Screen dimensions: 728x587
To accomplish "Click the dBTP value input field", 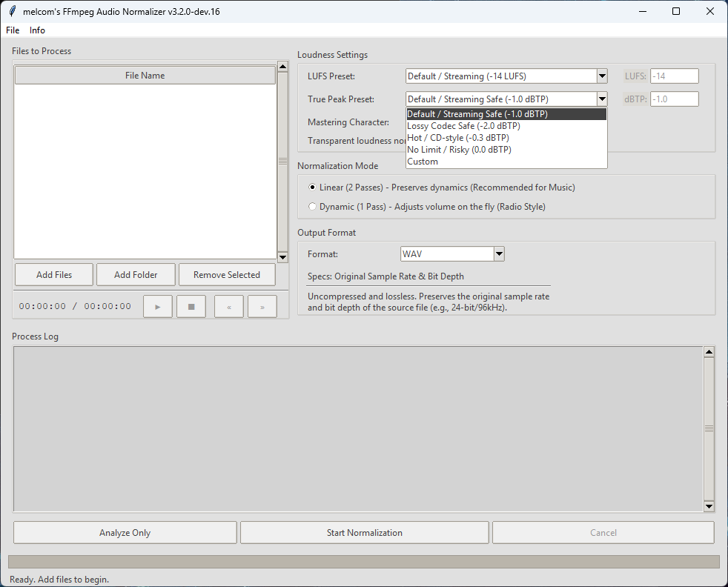I will 674,99.
